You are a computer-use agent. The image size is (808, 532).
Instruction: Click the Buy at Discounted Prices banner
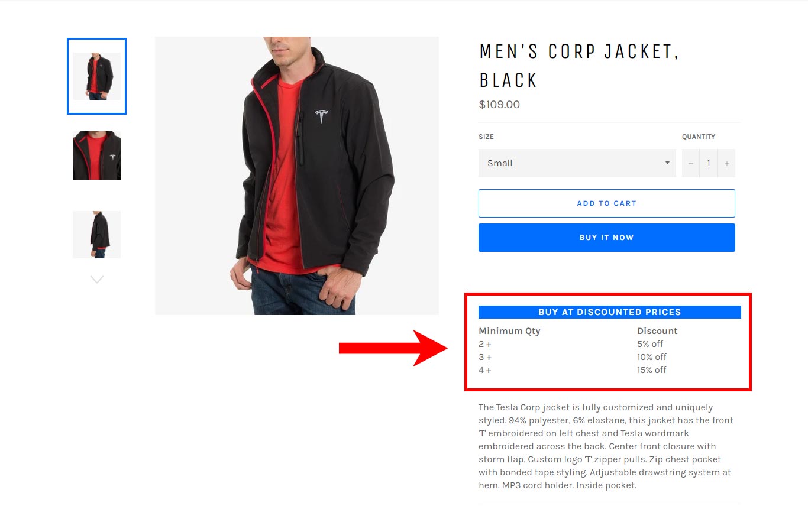[609, 312]
